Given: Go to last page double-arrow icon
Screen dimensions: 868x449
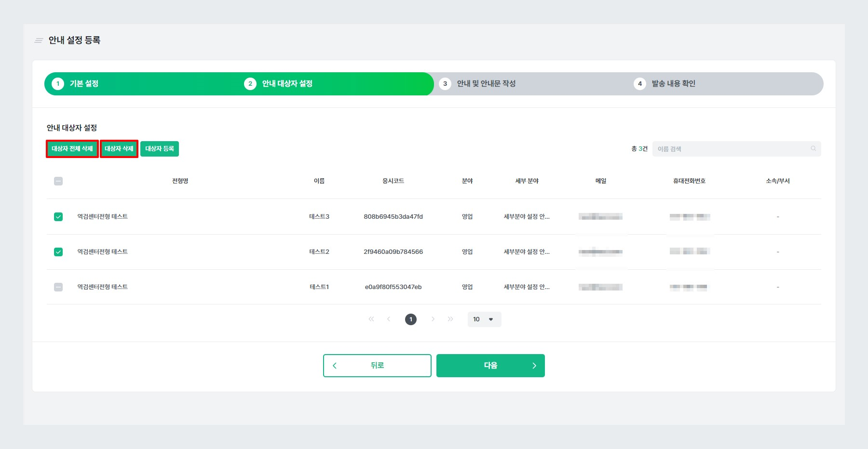Looking at the screenshot, I should (450, 319).
